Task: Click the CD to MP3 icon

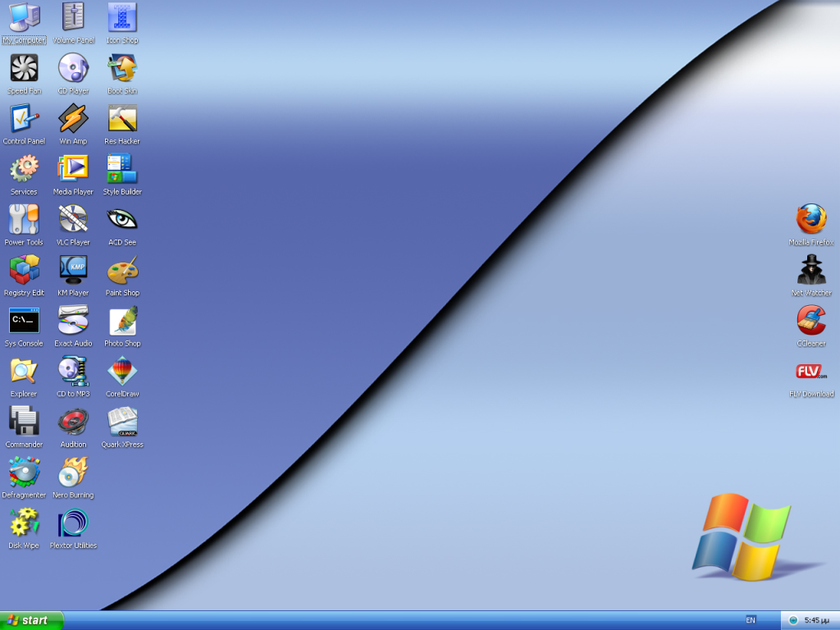Action: (73, 371)
